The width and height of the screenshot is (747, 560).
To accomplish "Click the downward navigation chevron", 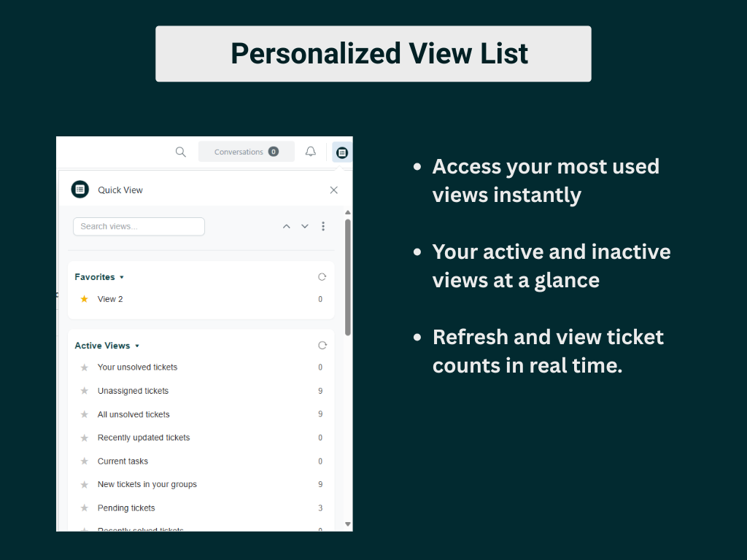I will [x=304, y=226].
